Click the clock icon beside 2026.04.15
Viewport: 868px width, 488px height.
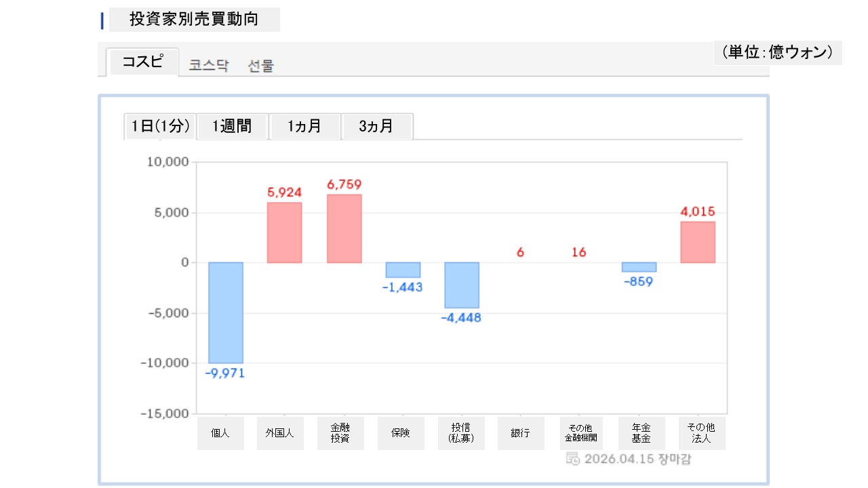(x=572, y=459)
